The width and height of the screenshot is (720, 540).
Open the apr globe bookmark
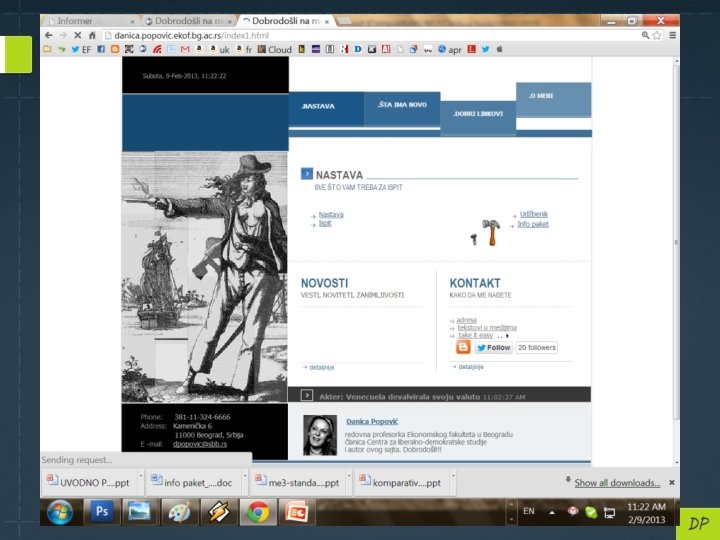pyautogui.click(x=450, y=49)
